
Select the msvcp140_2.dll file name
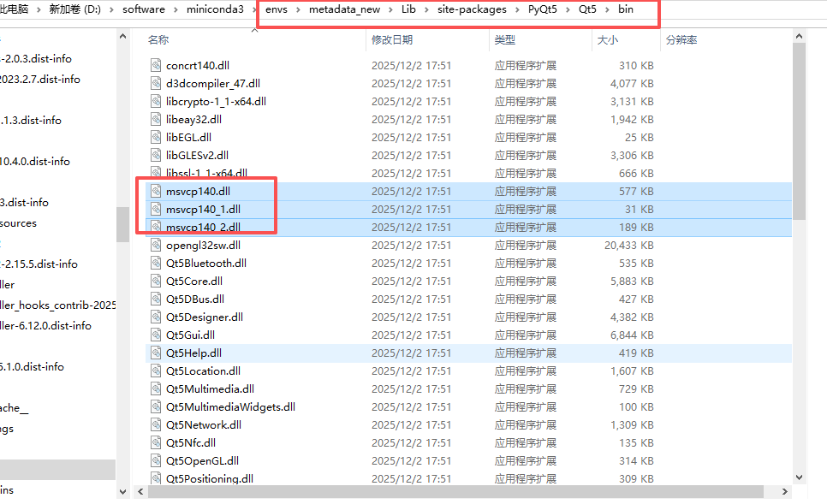203,228
